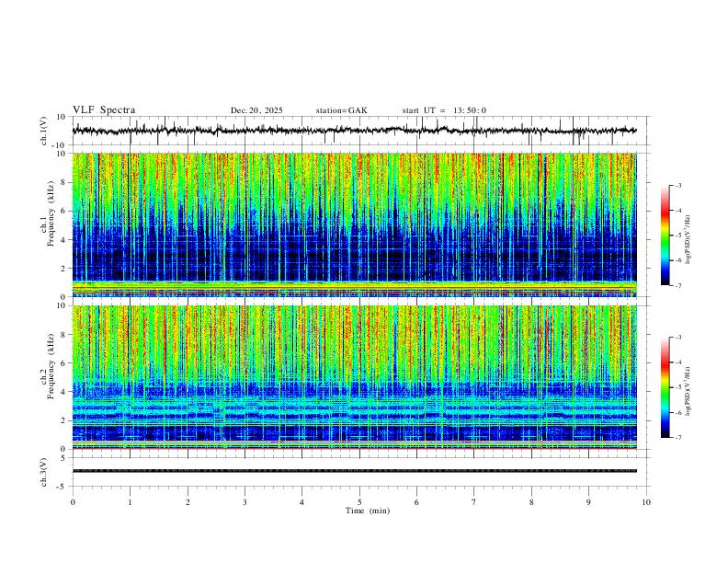Viewport: 728px width, 563px height.
Task: Click the ch.2 color bar log(PSD) label
Action: coord(688,392)
